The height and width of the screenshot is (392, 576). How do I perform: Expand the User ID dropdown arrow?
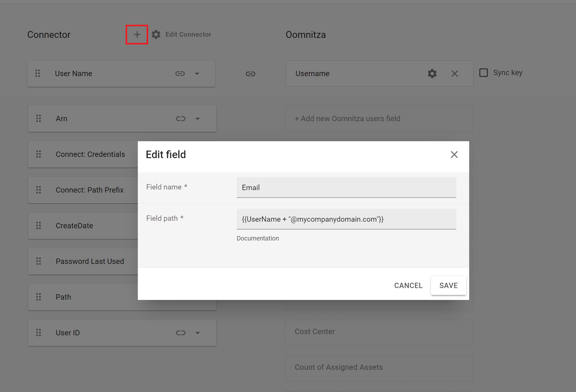click(198, 333)
